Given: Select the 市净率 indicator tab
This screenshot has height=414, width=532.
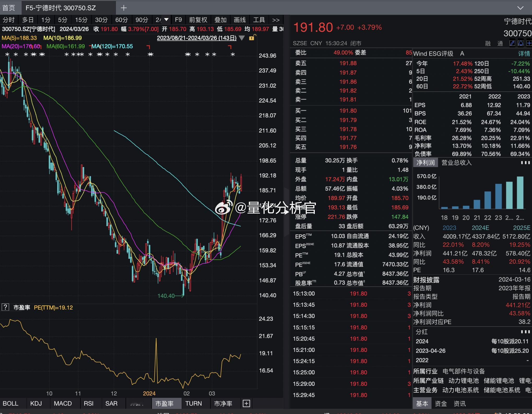Looking at the screenshot, I should coord(223,403).
